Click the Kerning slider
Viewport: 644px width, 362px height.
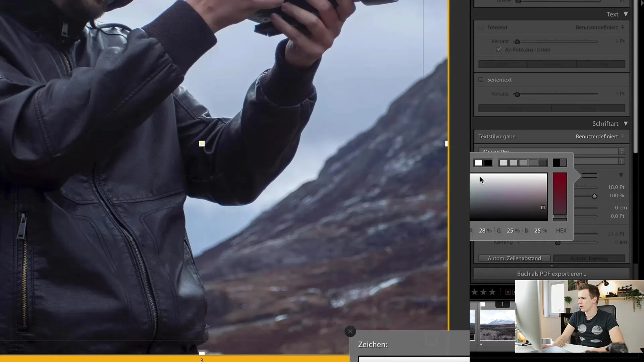(x=557, y=242)
